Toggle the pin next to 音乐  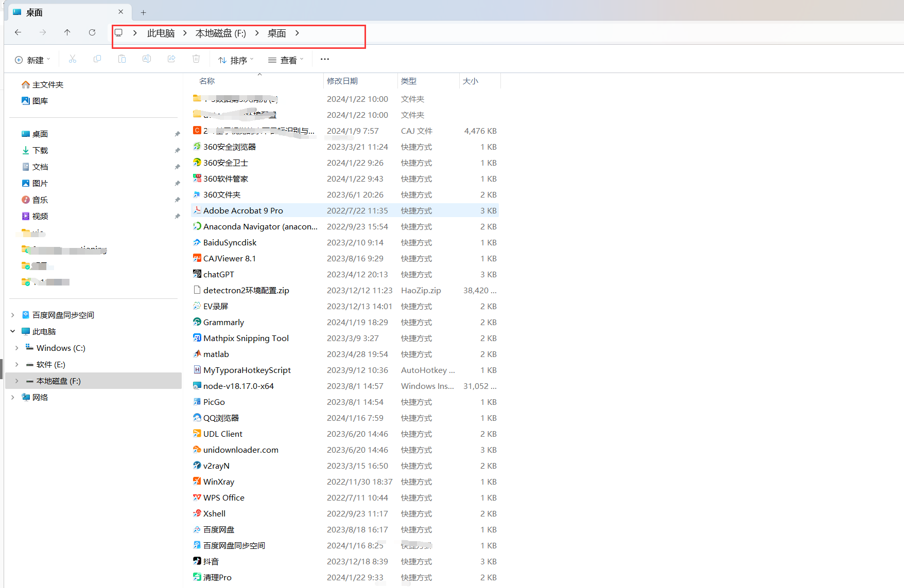177,200
